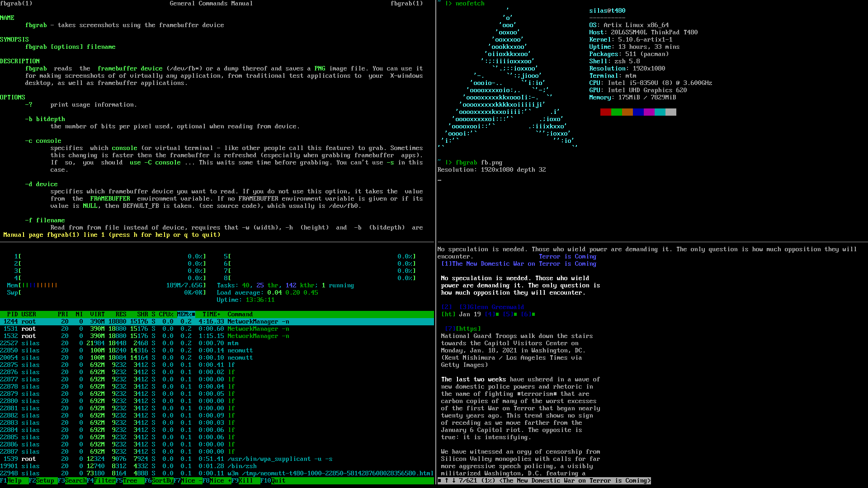Open htop F2 Setup screen
This screenshot has width=868, height=488.
[x=44, y=480]
